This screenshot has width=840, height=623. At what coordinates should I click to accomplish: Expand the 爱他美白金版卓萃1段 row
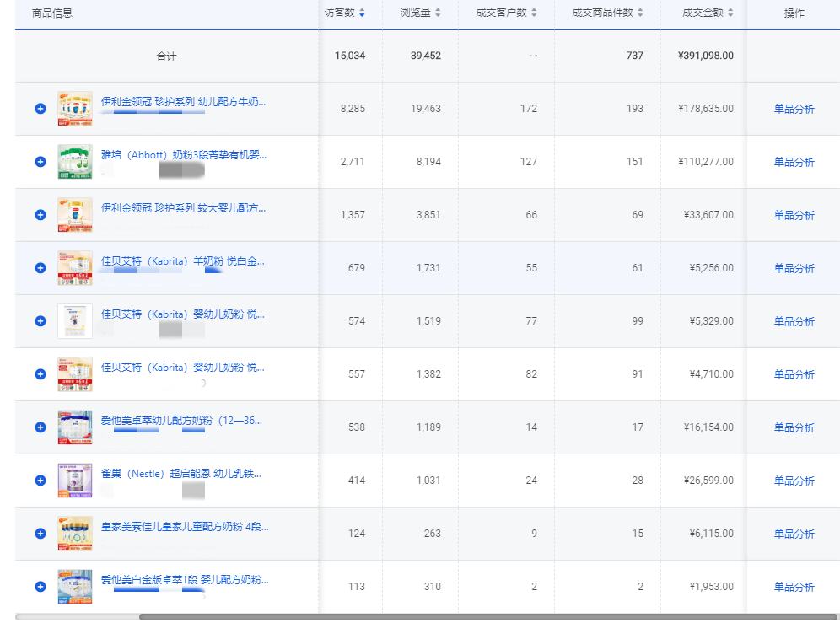[x=40, y=587]
